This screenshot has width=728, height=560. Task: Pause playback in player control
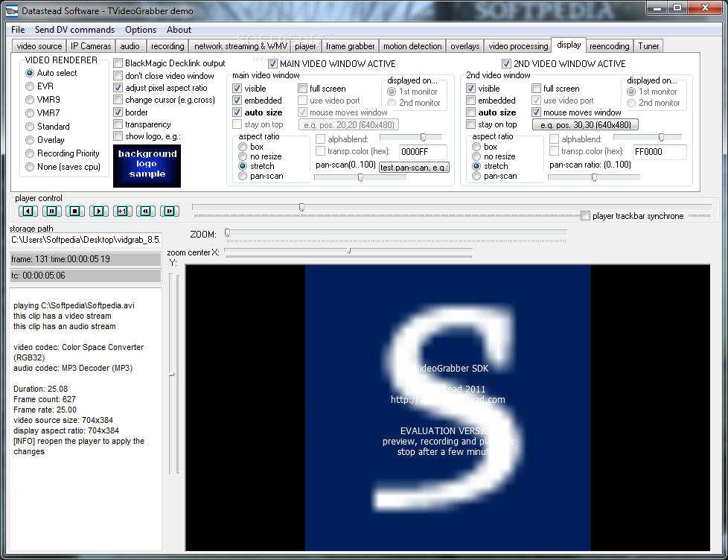click(x=51, y=211)
